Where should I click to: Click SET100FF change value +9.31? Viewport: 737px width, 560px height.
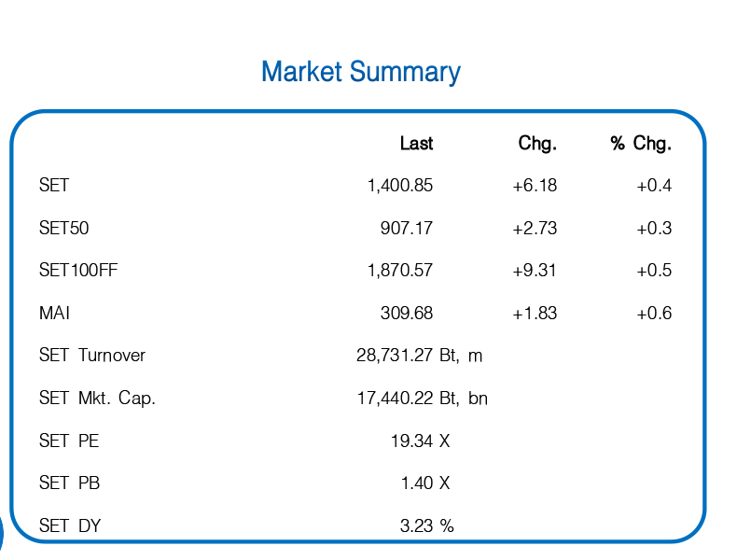coord(535,271)
